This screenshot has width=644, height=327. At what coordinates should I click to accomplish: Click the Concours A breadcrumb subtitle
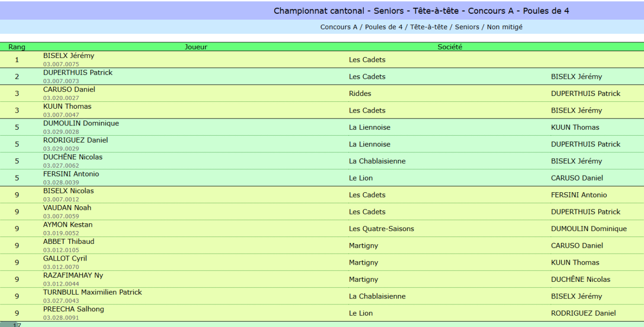pos(421,27)
